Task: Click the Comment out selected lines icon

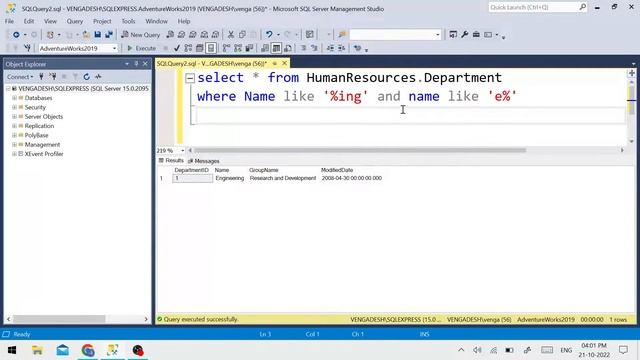Action: [x=303, y=48]
